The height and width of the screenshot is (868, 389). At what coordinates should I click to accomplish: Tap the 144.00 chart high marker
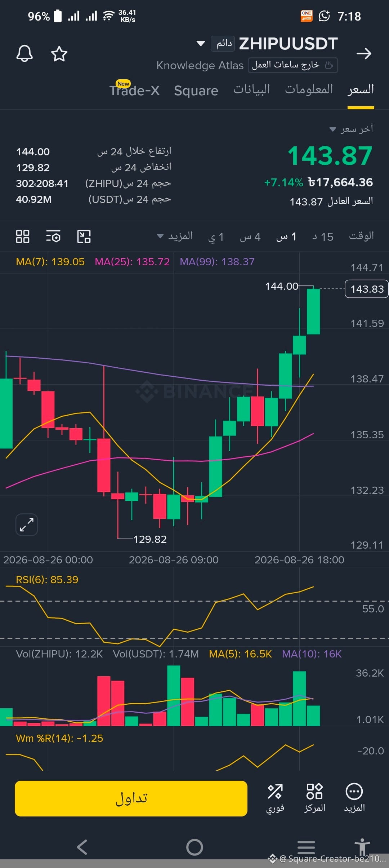(x=282, y=286)
